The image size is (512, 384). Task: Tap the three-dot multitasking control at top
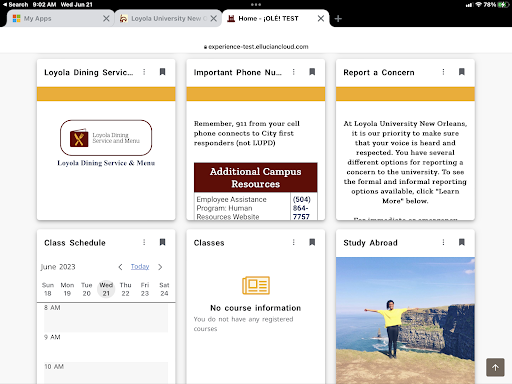tap(256, 5)
